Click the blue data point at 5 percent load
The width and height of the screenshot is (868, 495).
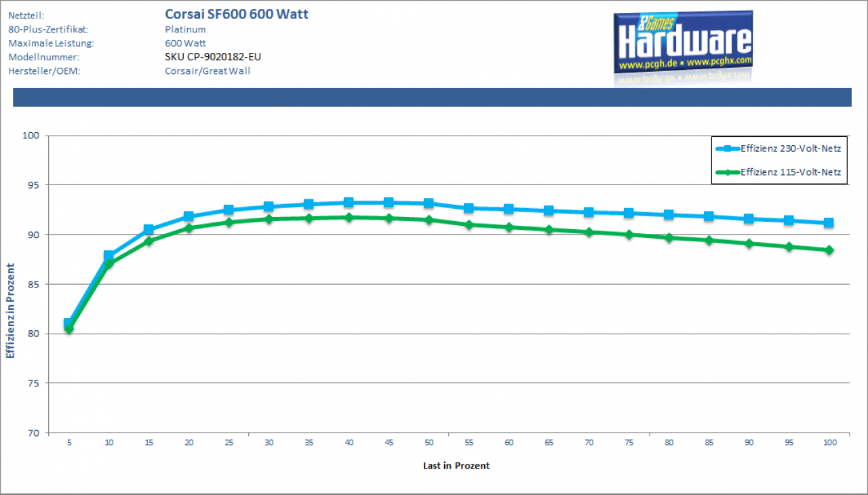pyautogui.click(x=68, y=323)
